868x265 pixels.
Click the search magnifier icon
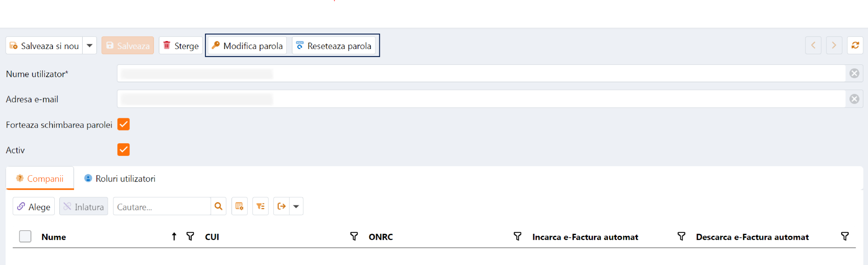click(218, 206)
